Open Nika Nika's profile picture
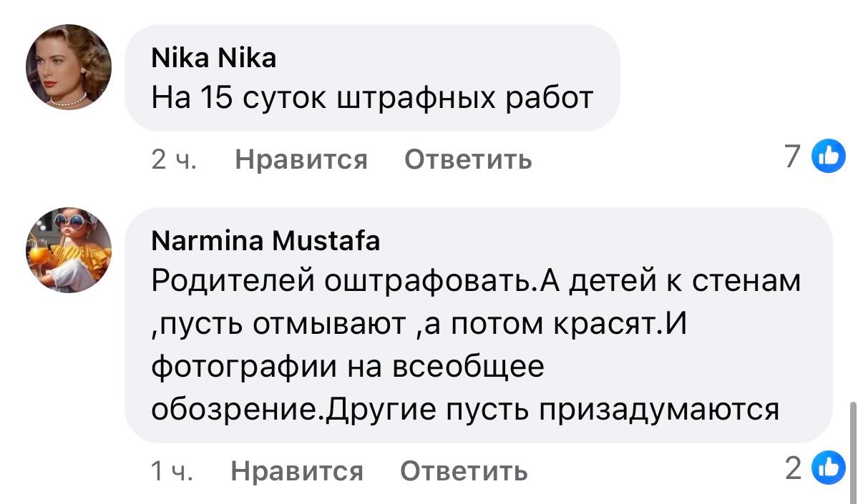Screen dimensions: 863x504 69,67
